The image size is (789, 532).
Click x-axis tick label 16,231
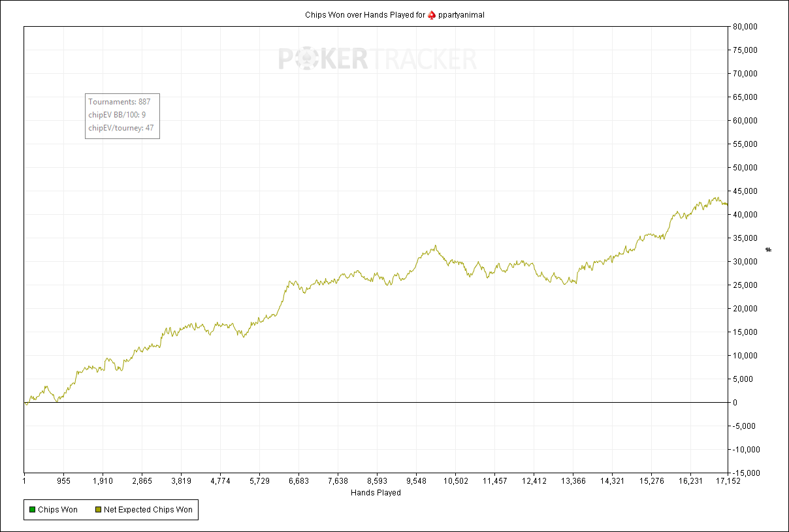(x=690, y=481)
